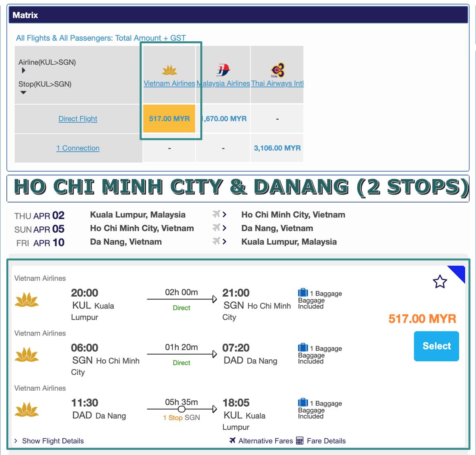Viewport: 476px width, 455px height.
Task: Click the blue corner ribbon on the fare card
Action: tap(459, 272)
